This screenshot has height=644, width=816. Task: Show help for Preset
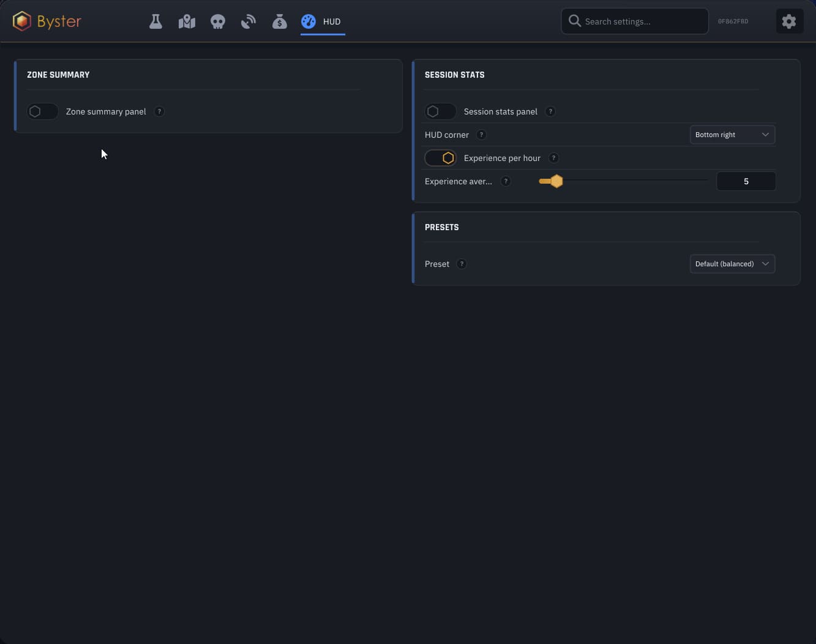tap(462, 264)
